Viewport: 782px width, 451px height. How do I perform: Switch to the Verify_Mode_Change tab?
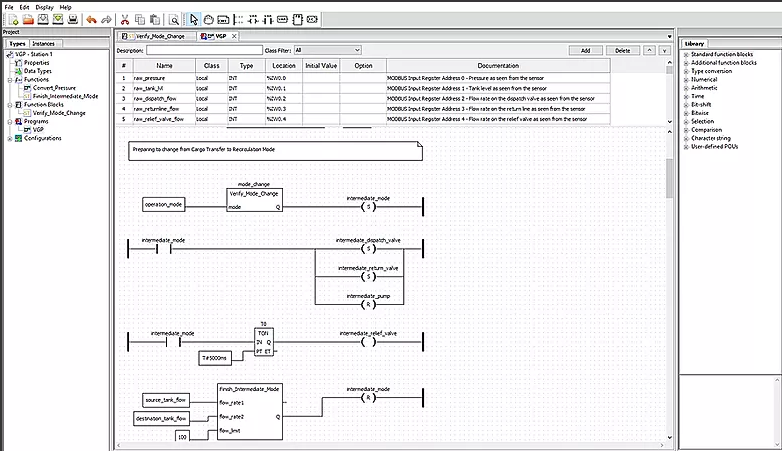[158, 35]
